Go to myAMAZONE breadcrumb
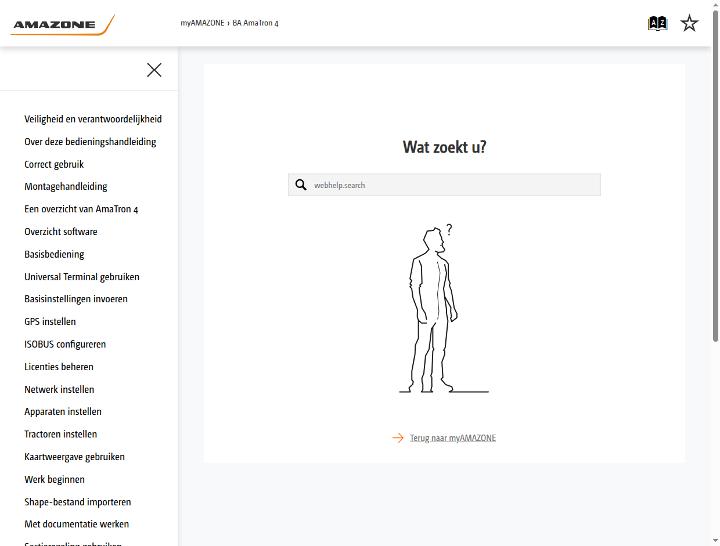Viewport: 720px width, 546px height. pos(202,23)
